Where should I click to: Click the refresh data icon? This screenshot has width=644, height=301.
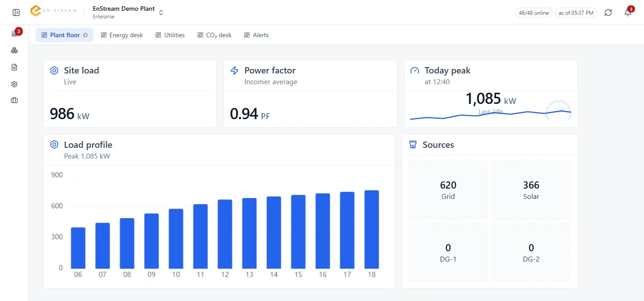(608, 13)
